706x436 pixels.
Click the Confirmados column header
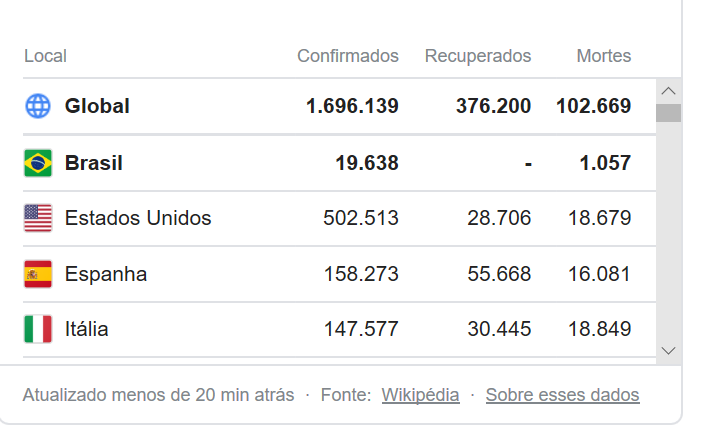tap(347, 56)
